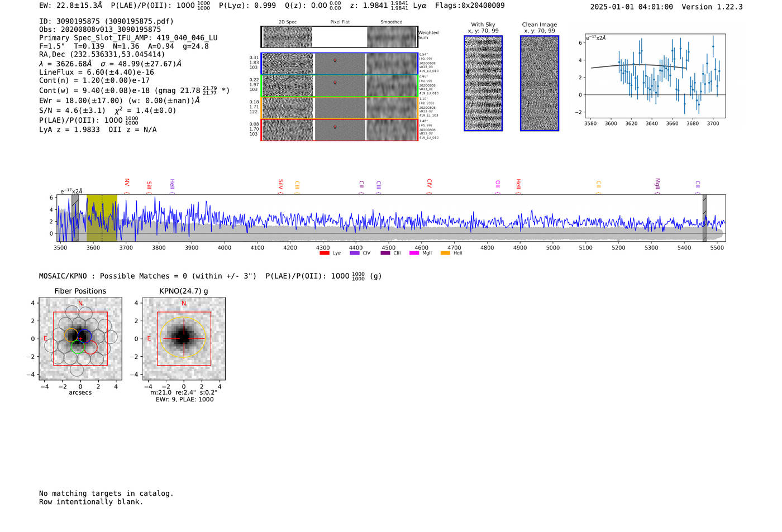Click the Weighted Sum smoothed spectrum panel

392,37
